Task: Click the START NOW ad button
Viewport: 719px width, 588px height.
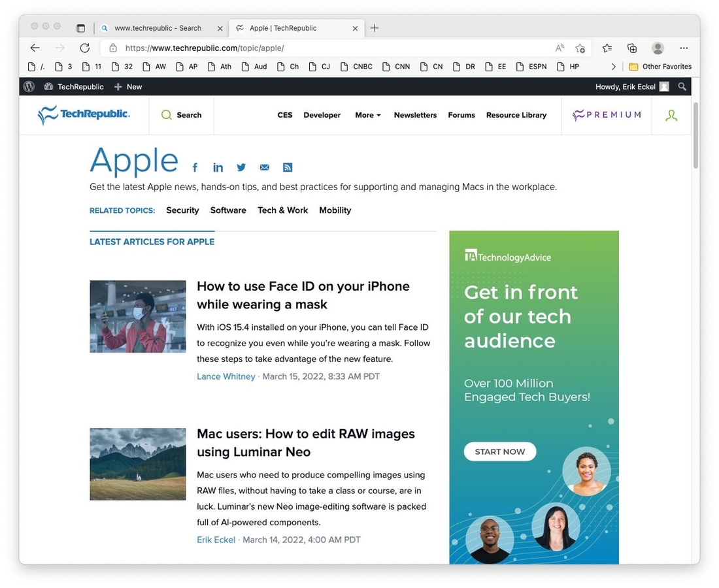Action: click(x=499, y=451)
